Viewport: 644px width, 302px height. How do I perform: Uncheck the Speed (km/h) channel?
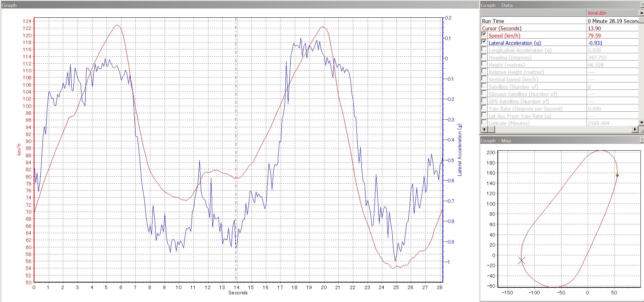(484, 34)
